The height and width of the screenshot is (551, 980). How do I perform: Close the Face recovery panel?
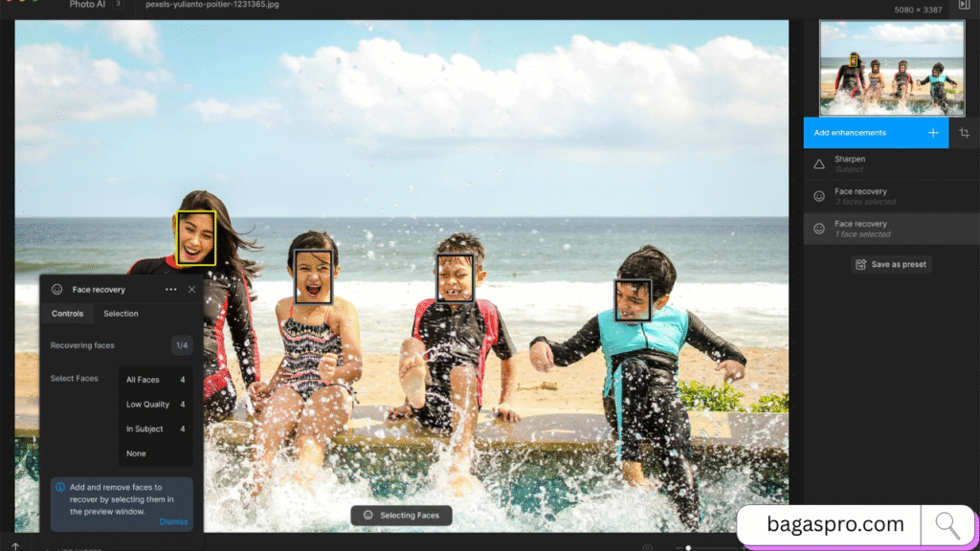[191, 289]
